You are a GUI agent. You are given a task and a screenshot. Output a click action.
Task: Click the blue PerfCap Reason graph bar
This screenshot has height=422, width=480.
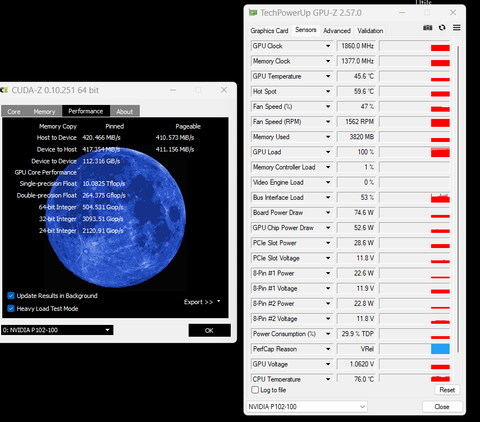coord(440,349)
